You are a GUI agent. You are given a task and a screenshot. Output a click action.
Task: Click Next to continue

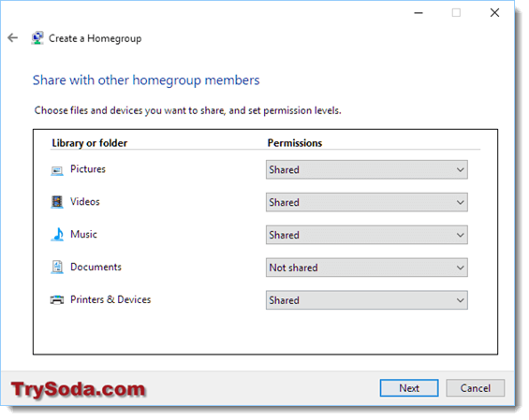(409, 388)
